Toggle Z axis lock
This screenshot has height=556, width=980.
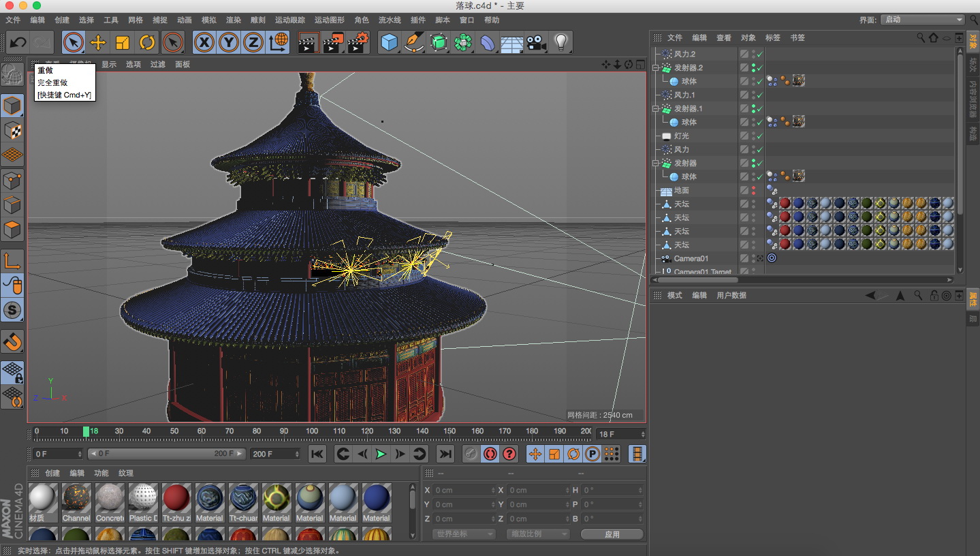(x=253, y=43)
